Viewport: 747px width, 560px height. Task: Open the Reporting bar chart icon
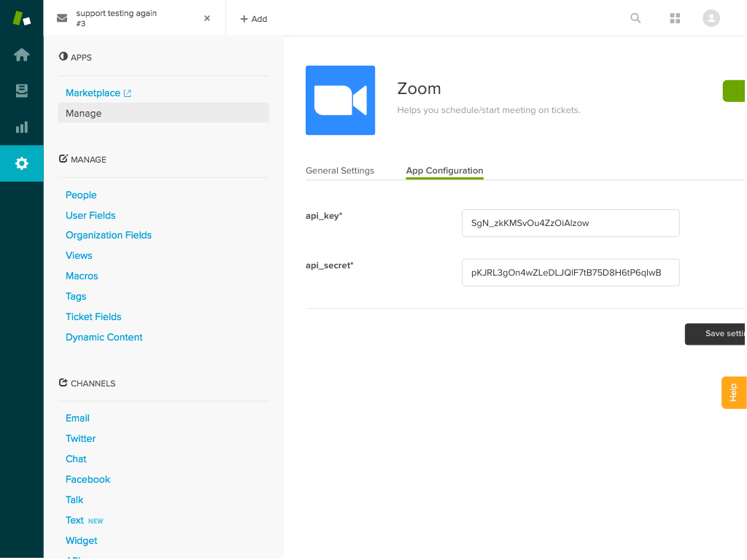[22, 128]
